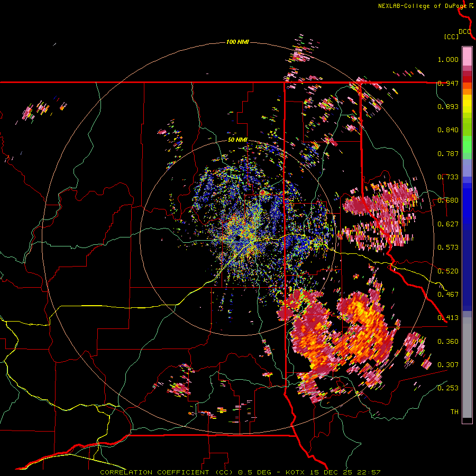Click the 0.253 scale value
Image resolution: width=476 pixels, height=476 pixels.
click(x=448, y=388)
